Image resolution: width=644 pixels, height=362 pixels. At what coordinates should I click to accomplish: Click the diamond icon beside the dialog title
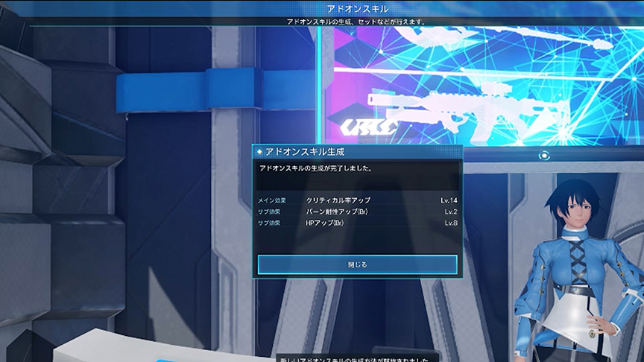259,152
